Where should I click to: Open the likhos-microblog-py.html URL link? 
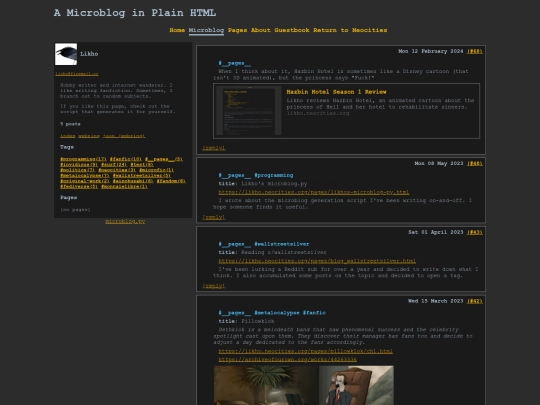pos(314,192)
